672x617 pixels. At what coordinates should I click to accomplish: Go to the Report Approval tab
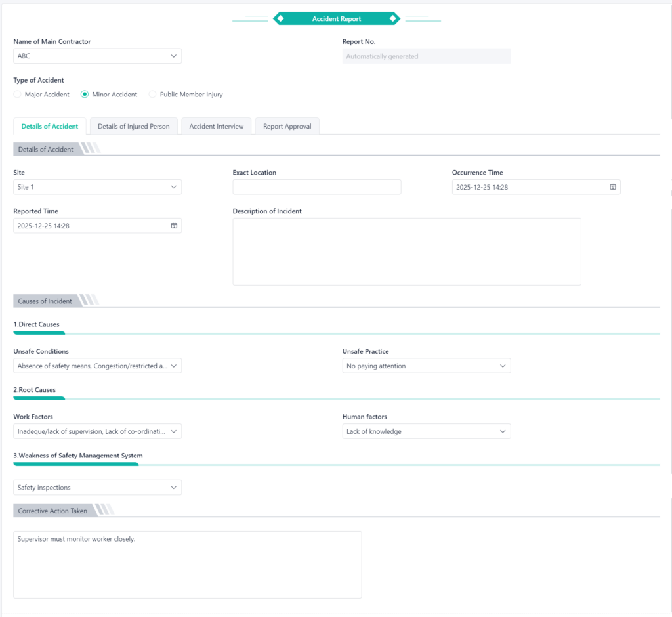click(287, 127)
